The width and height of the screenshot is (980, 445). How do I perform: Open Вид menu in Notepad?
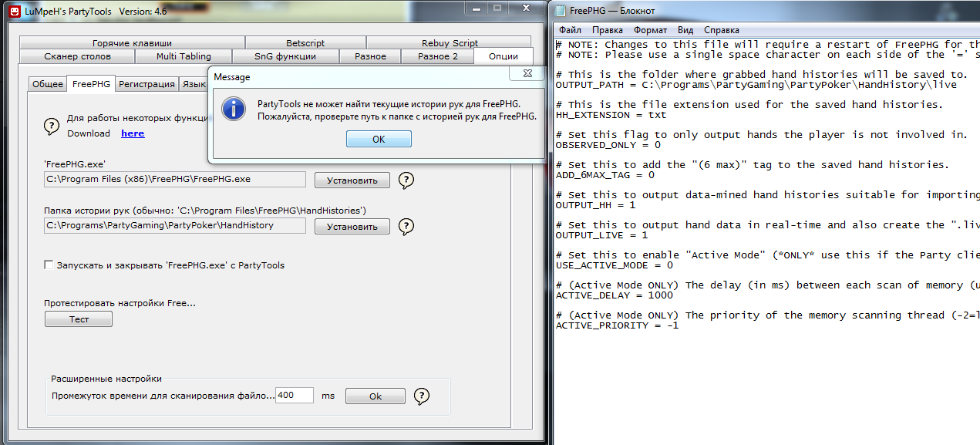pos(685,30)
